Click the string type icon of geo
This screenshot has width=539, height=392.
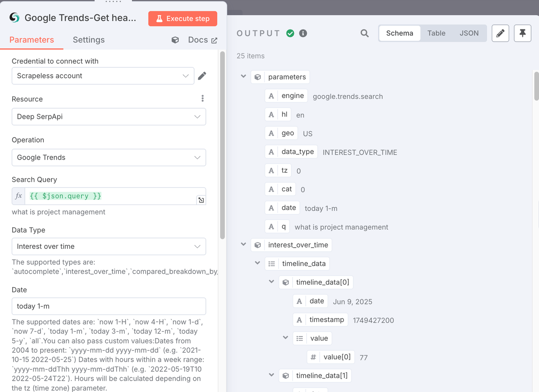point(272,133)
